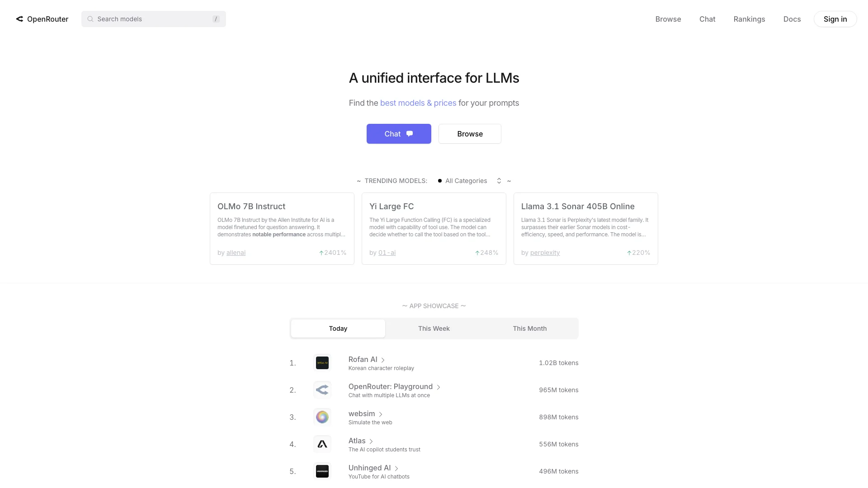Click the Chat button with speech icon
The width and height of the screenshot is (868, 488).
click(399, 133)
